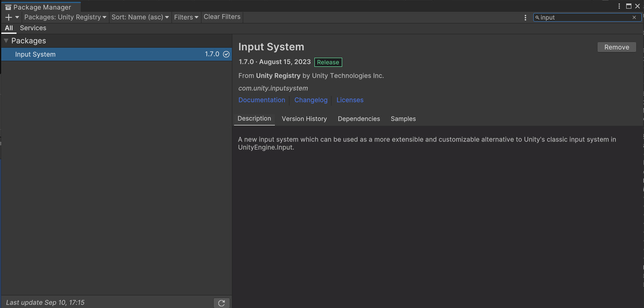Click the Remove button
This screenshot has height=308, width=644.
click(x=617, y=47)
